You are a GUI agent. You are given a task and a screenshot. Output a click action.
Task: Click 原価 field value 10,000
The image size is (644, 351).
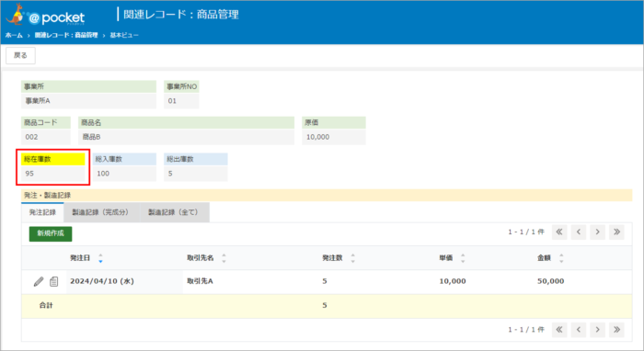pos(334,137)
